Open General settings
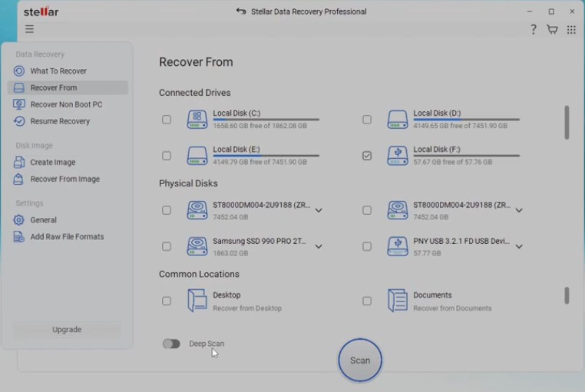Image resolution: width=585 pixels, height=392 pixels. click(68, 220)
